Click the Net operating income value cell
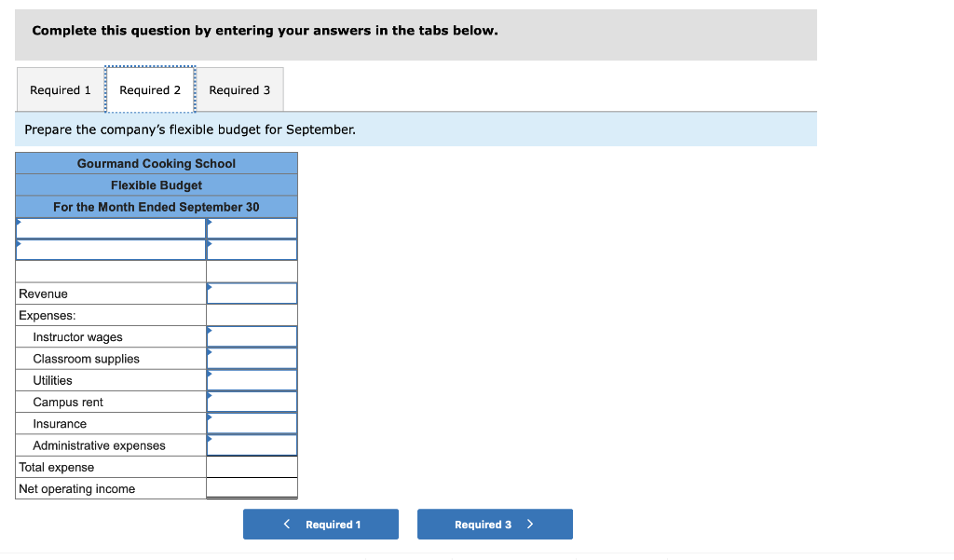The image size is (954, 560). click(253, 488)
